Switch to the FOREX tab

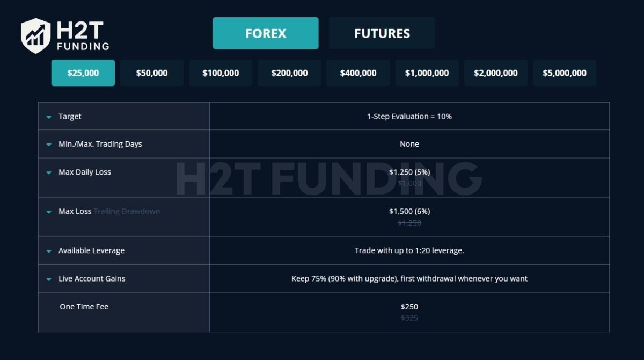[x=266, y=33]
